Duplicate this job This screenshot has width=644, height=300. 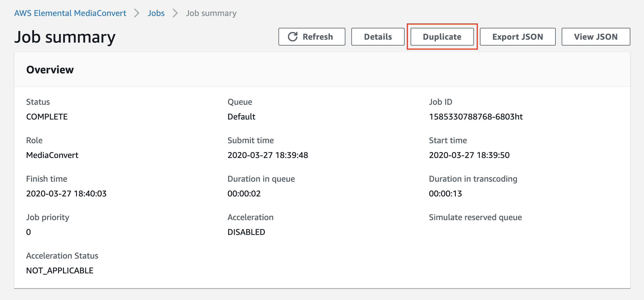tap(442, 37)
